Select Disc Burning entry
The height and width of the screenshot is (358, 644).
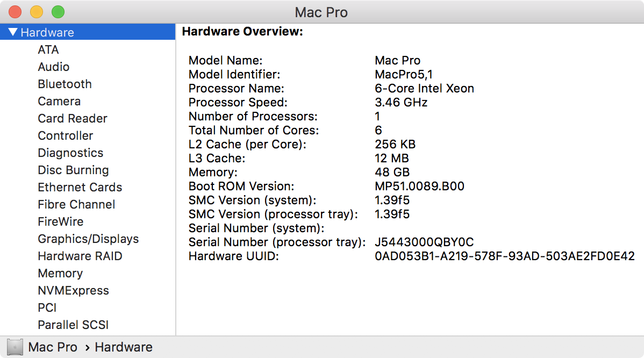74,170
